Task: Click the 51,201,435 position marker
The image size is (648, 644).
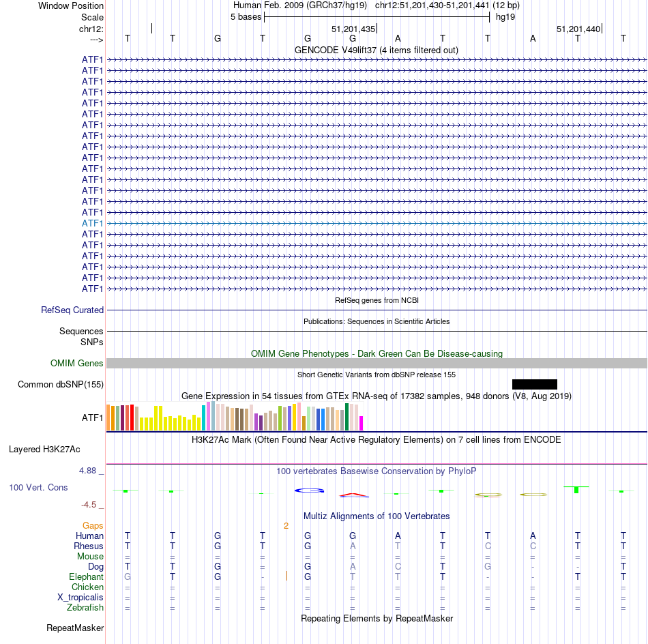Action: (353, 29)
